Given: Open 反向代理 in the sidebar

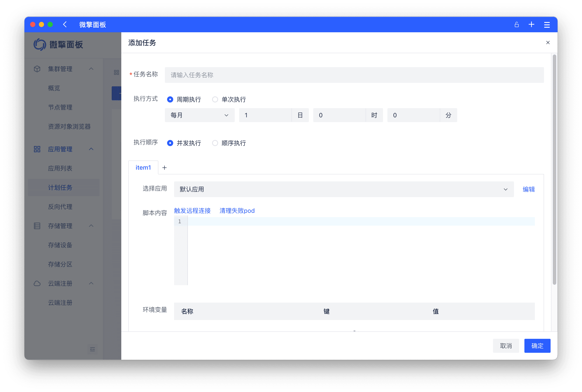Looking at the screenshot, I should click(x=60, y=207).
